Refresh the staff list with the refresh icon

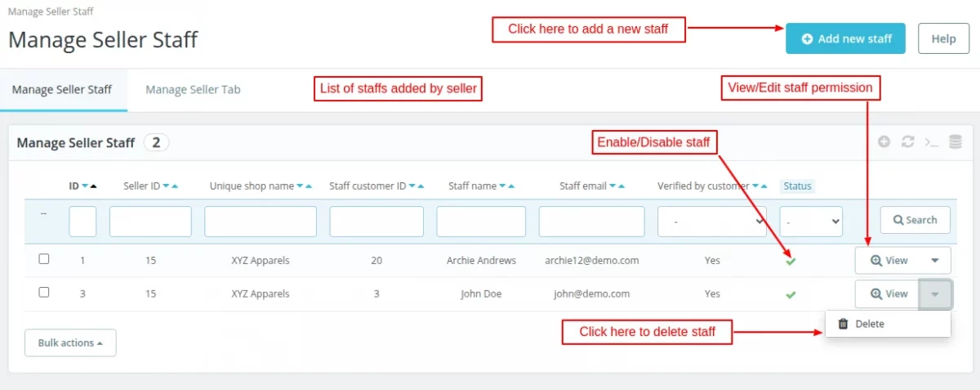click(x=907, y=141)
